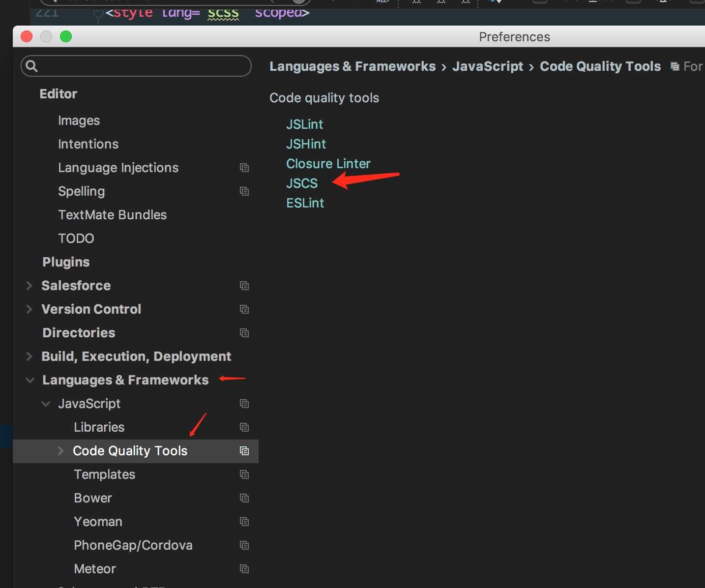The width and height of the screenshot is (705, 588).
Task: Click project-level icon next to Libraries
Action: click(x=244, y=427)
